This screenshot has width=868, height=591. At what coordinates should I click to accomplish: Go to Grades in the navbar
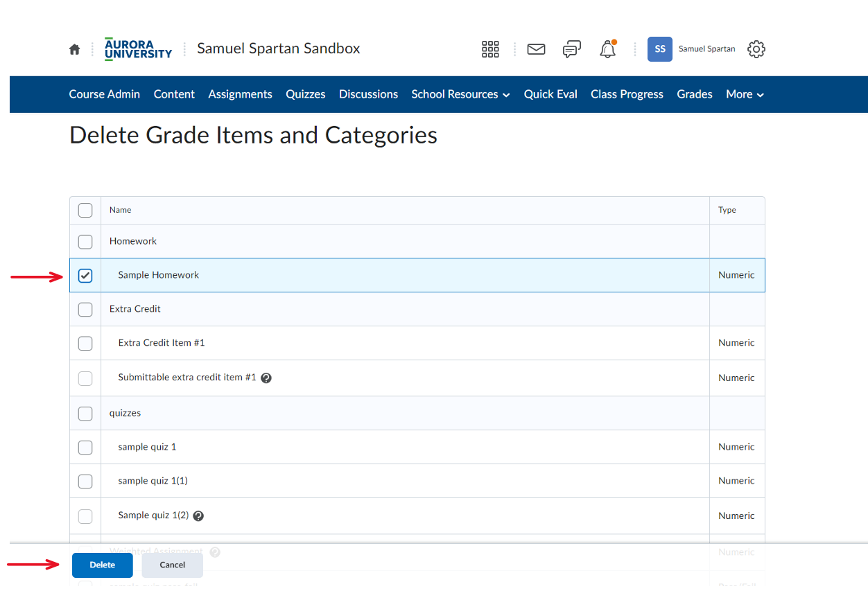pos(695,94)
